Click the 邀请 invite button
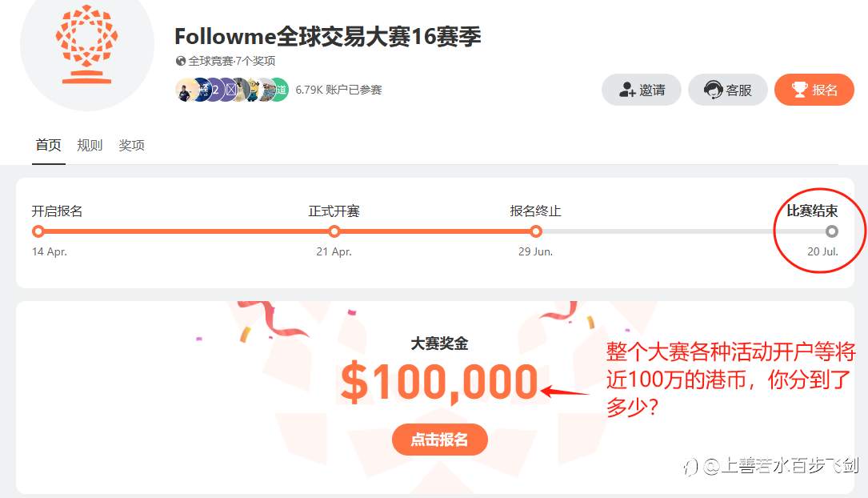This screenshot has height=498, width=868. coord(641,90)
